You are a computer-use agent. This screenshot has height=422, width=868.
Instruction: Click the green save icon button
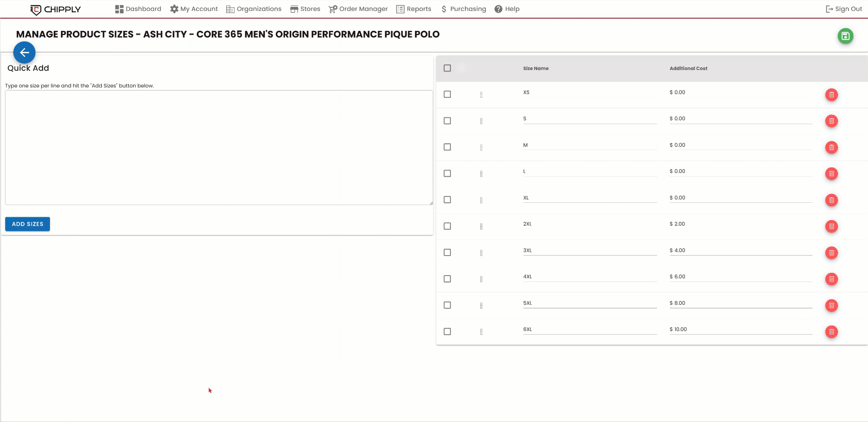pos(845,36)
